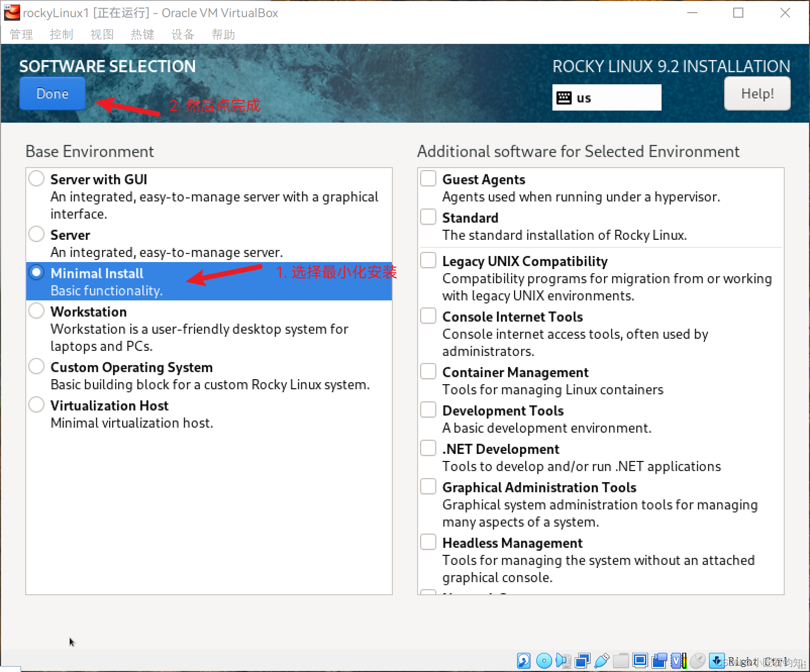Click 'Basic building block for a custom' text

(149, 385)
